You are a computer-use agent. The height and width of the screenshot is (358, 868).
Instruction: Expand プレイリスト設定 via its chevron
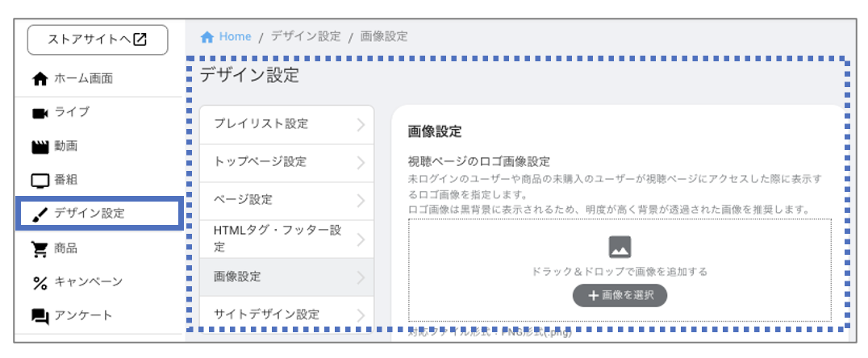[361, 125]
